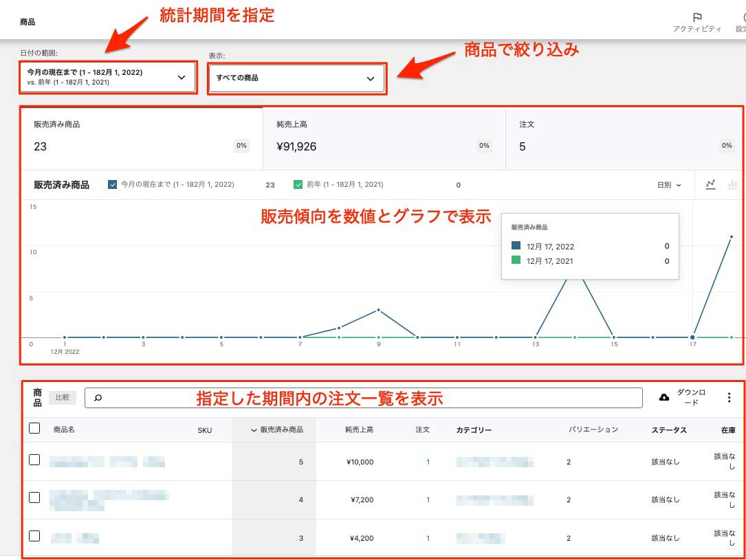Click the 比較 compare button
The width and height of the screenshot is (746, 560).
coord(62,397)
